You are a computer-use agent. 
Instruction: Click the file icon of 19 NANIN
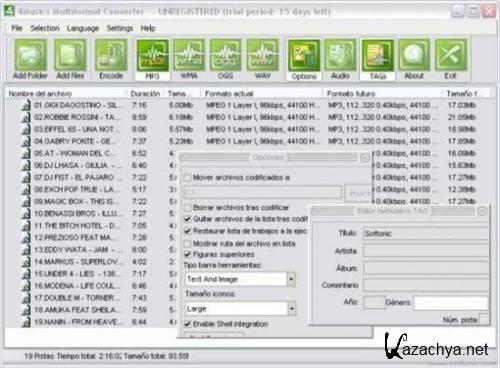(x=25, y=322)
